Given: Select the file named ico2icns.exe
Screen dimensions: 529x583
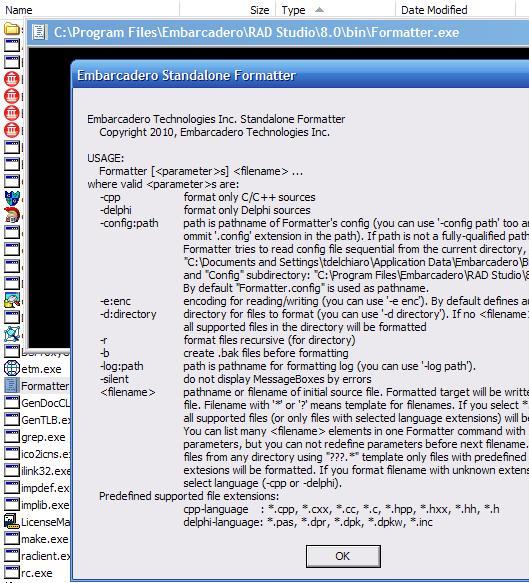Looking at the screenshot, I should [46, 454].
